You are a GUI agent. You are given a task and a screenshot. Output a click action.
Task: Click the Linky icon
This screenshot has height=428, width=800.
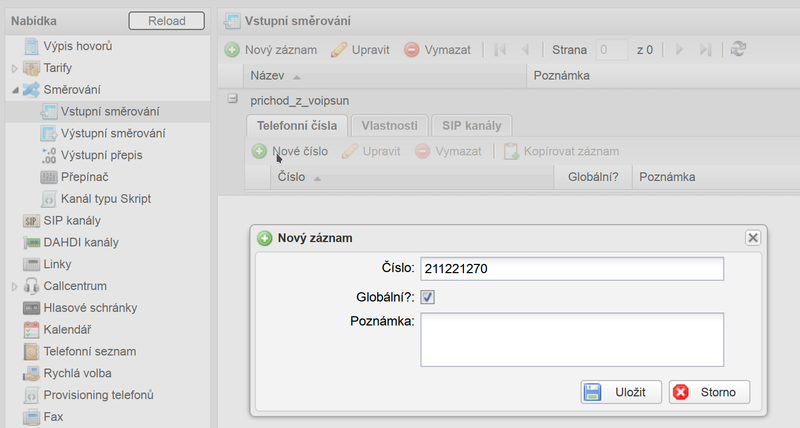click(x=31, y=264)
